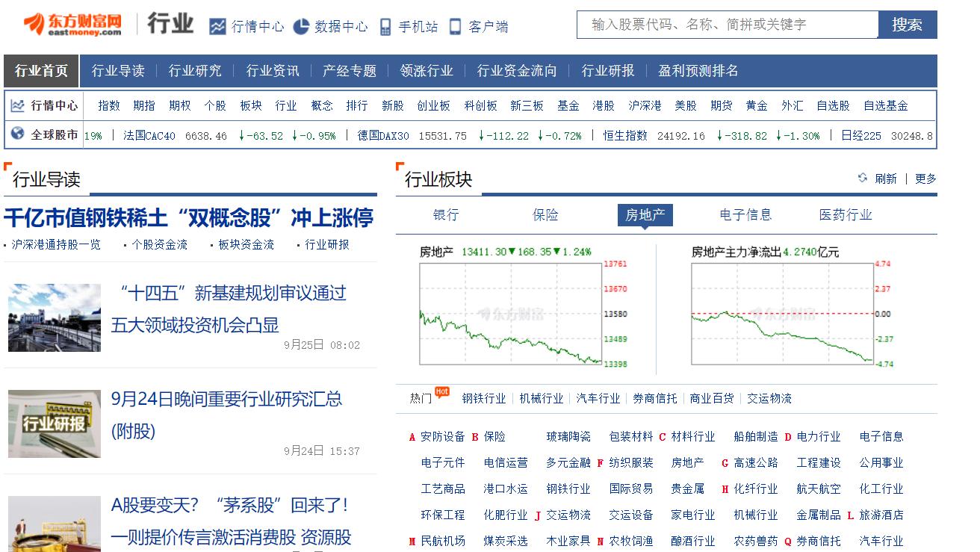This screenshot has height=552, width=980.
Task: Switch to the 房地产 sector tab
Action: pos(644,214)
